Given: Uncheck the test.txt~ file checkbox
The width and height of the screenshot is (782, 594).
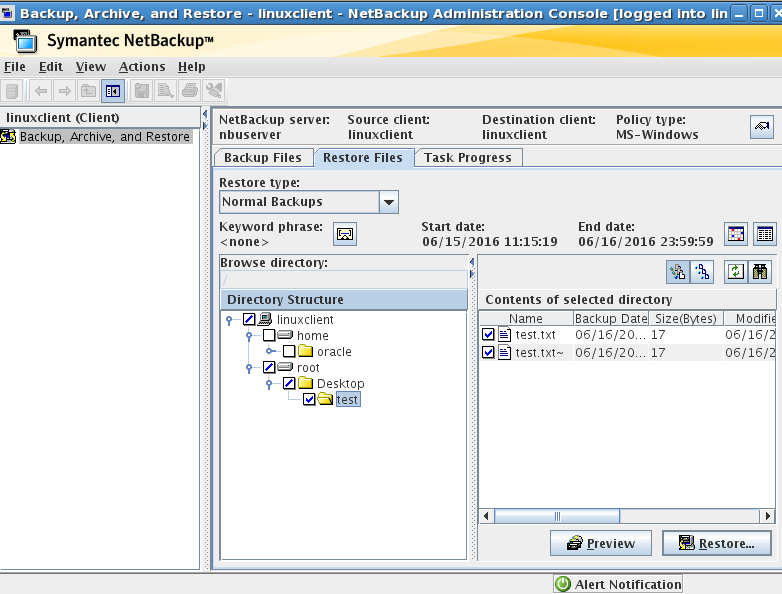Looking at the screenshot, I should point(488,353).
